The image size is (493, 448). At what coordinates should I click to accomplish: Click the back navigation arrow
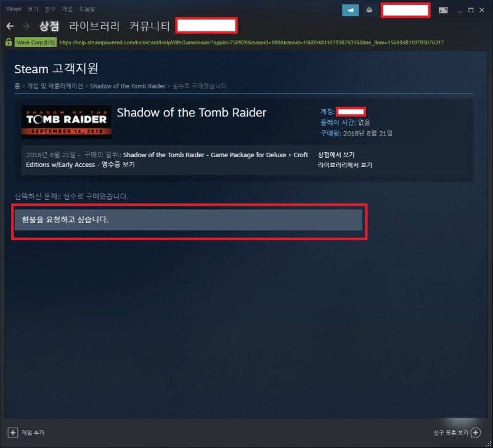[10, 26]
